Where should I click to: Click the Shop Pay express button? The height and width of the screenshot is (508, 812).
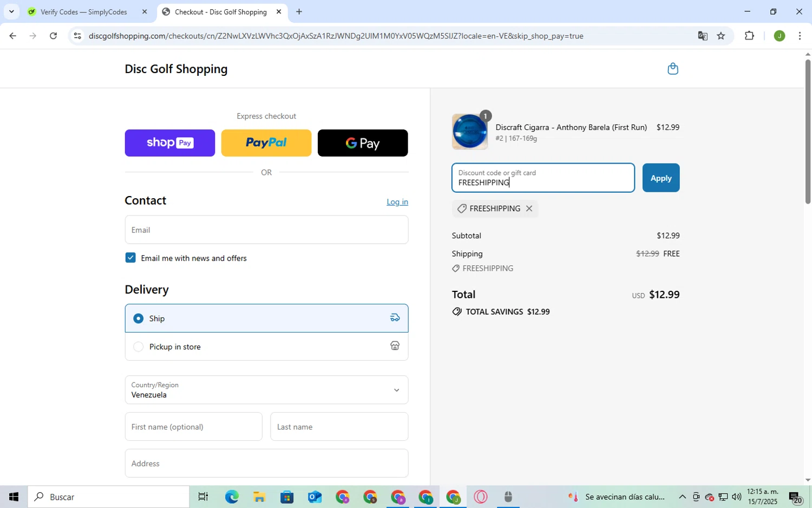pyautogui.click(x=170, y=143)
